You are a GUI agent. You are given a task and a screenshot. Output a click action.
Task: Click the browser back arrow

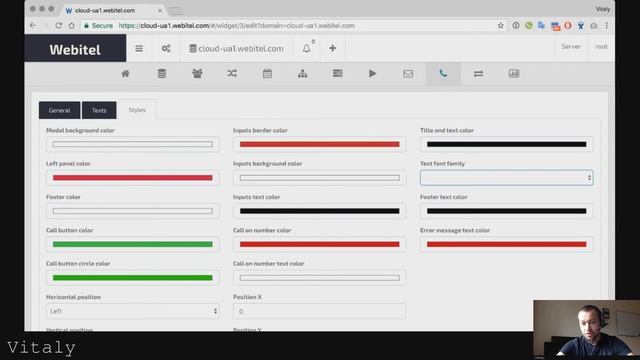(x=33, y=25)
